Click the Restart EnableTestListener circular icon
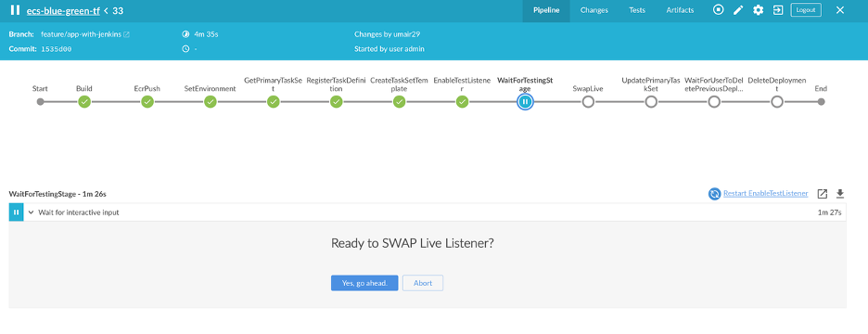The width and height of the screenshot is (868, 334). [x=715, y=194]
